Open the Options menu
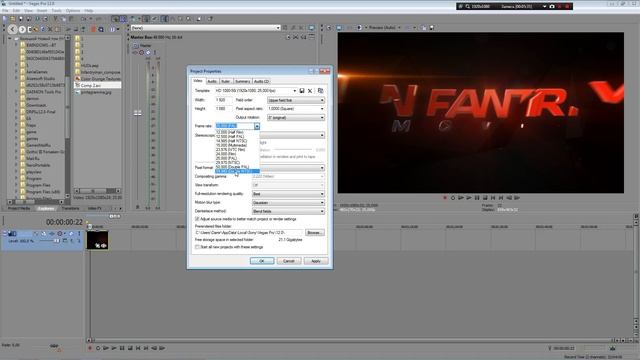 pos(73,11)
